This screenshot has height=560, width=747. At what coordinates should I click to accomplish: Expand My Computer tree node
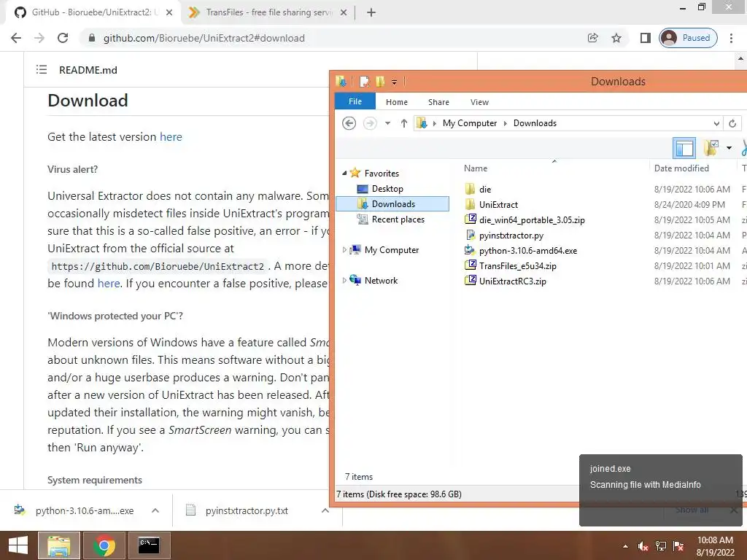(x=344, y=250)
